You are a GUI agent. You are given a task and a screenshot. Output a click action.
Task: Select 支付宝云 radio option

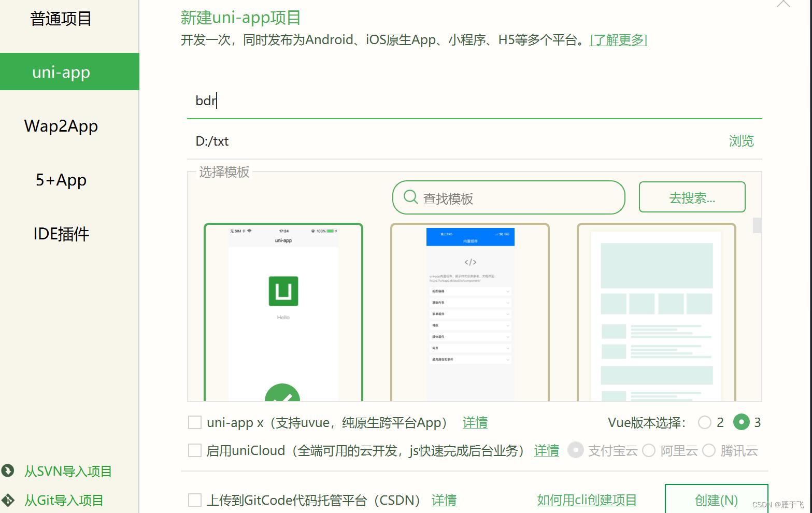(576, 450)
